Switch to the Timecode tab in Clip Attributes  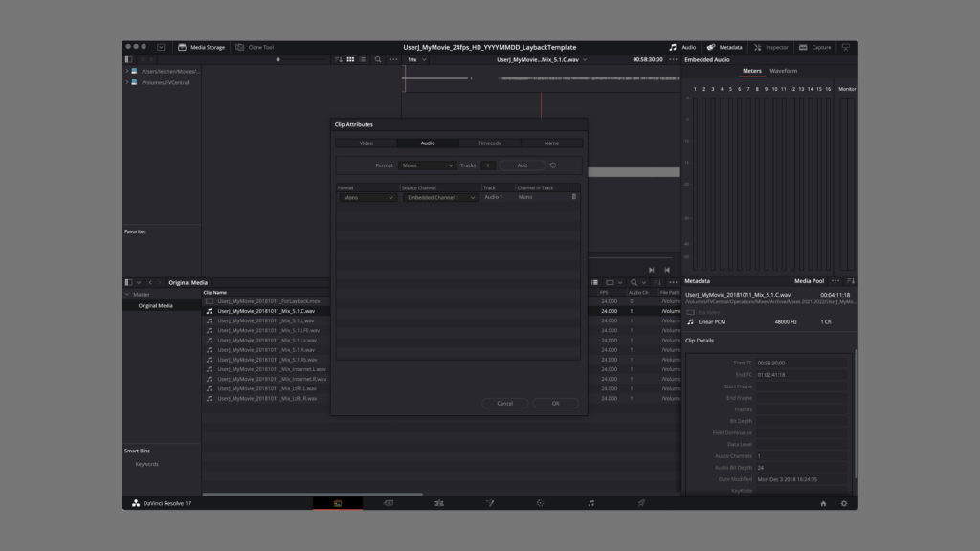point(489,143)
